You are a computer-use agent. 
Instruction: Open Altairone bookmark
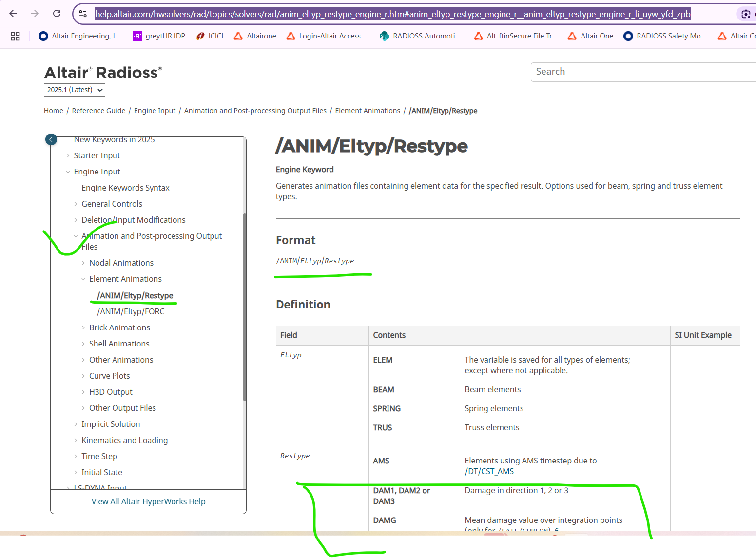255,36
